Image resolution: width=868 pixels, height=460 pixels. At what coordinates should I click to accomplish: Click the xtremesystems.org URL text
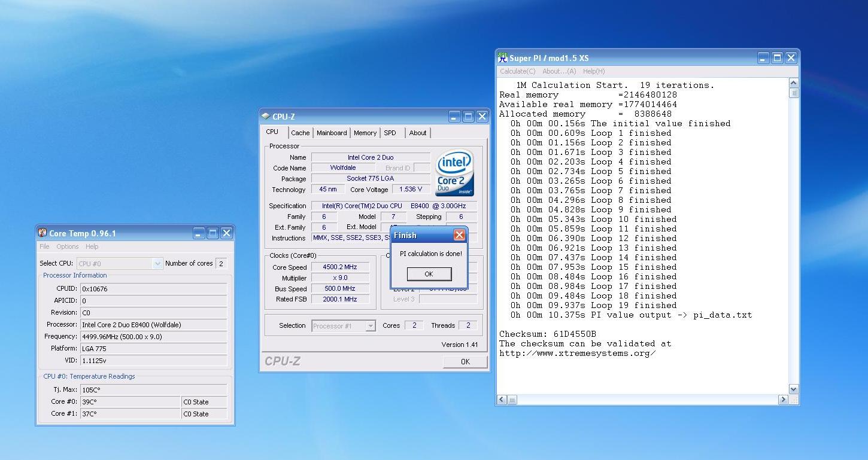(x=578, y=353)
